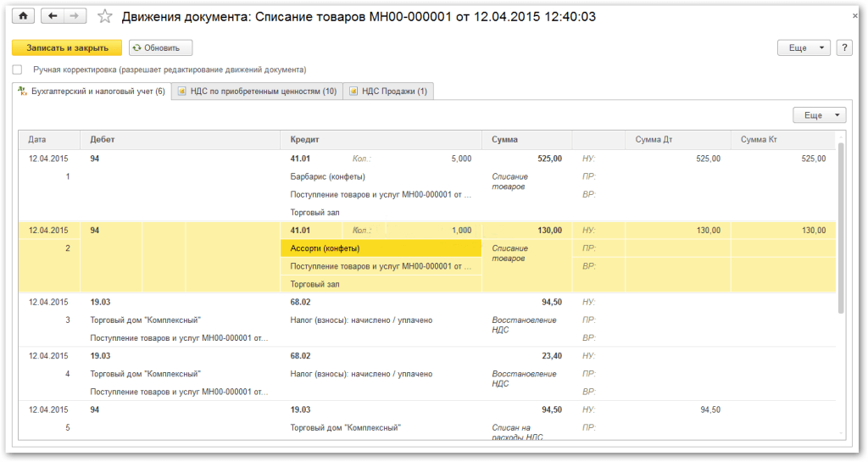Click the Дебет column header
Viewport: 868px width, 462px height.
click(102, 139)
